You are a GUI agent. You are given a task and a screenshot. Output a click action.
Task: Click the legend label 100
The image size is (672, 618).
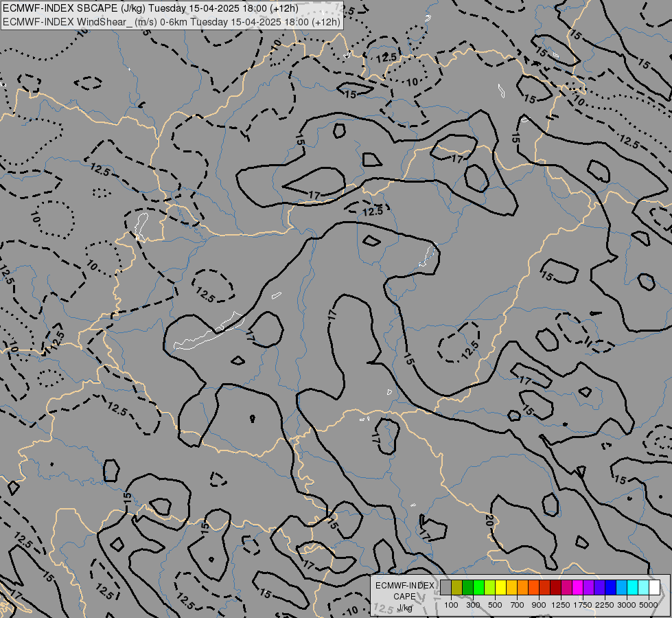click(x=451, y=605)
